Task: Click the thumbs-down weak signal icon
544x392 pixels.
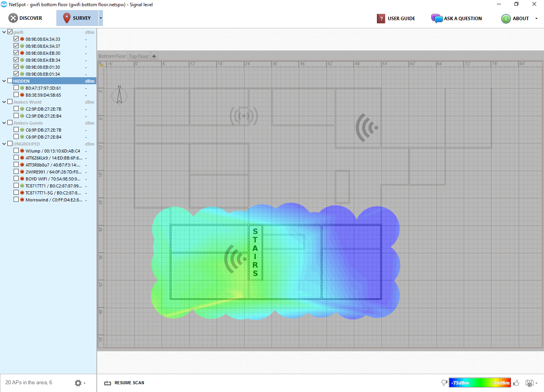Action: pyautogui.click(x=444, y=383)
